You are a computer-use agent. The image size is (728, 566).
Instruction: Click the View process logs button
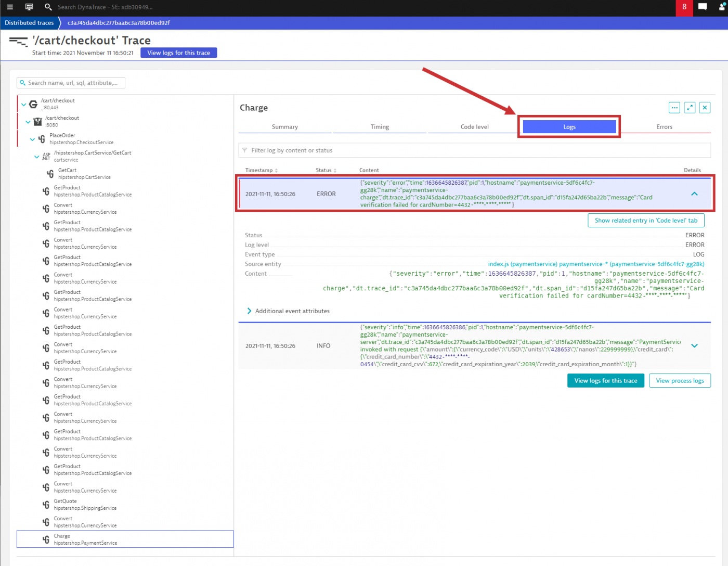coord(680,380)
